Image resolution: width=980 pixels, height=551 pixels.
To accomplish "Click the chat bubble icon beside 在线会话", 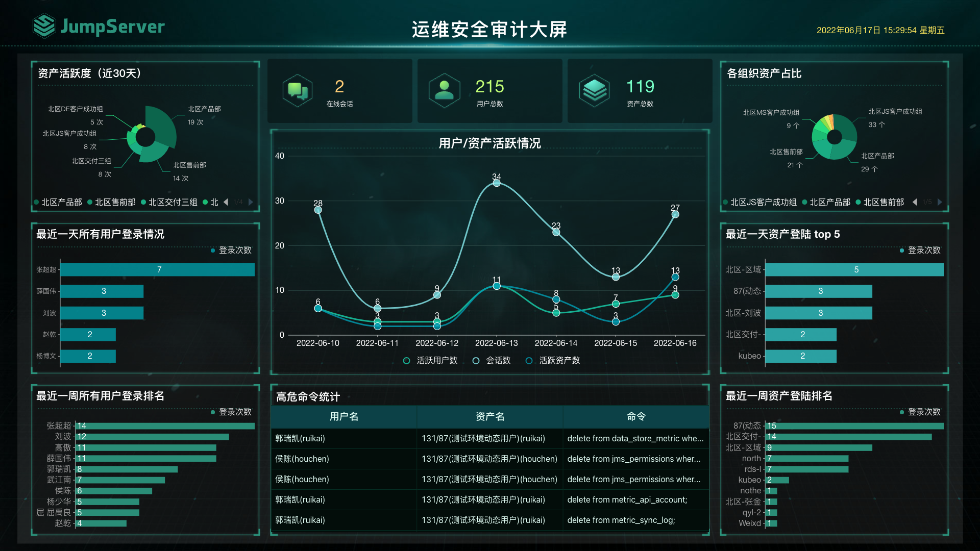I will [298, 90].
